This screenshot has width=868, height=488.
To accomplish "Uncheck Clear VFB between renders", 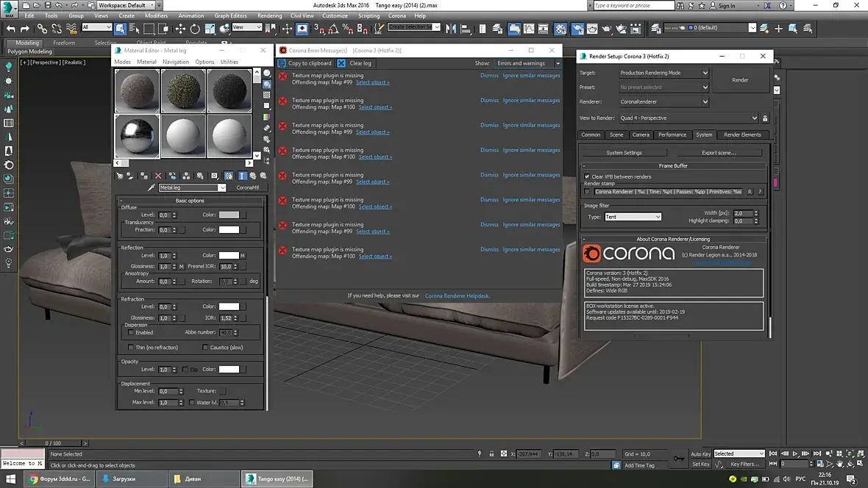I will point(587,176).
